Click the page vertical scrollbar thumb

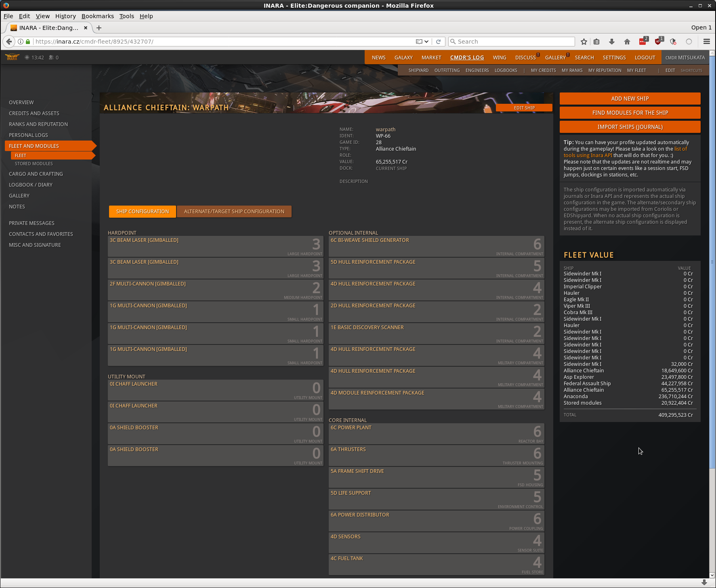[712, 262]
